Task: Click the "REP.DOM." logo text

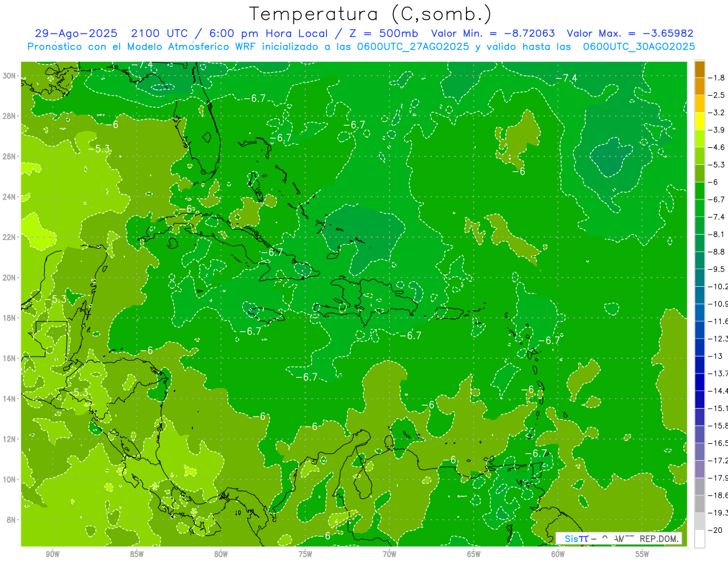Action: point(659,538)
